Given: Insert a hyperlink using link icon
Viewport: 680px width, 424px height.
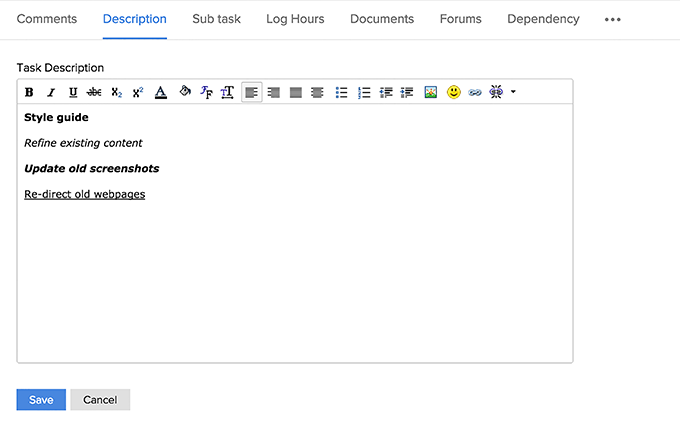Looking at the screenshot, I should tap(475, 92).
